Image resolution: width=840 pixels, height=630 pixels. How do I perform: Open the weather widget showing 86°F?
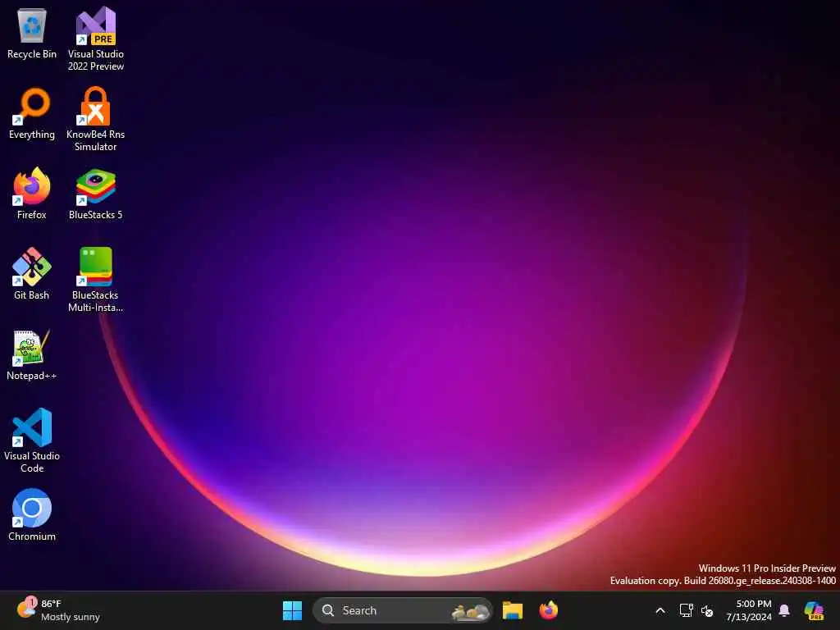pos(58,610)
